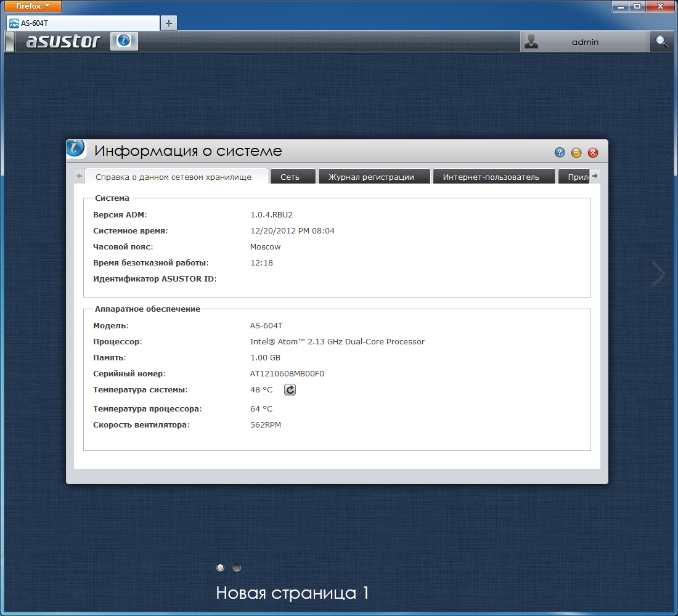Click the Новая страница 1 page title
The image size is (678, 616).
click(292, 593)
